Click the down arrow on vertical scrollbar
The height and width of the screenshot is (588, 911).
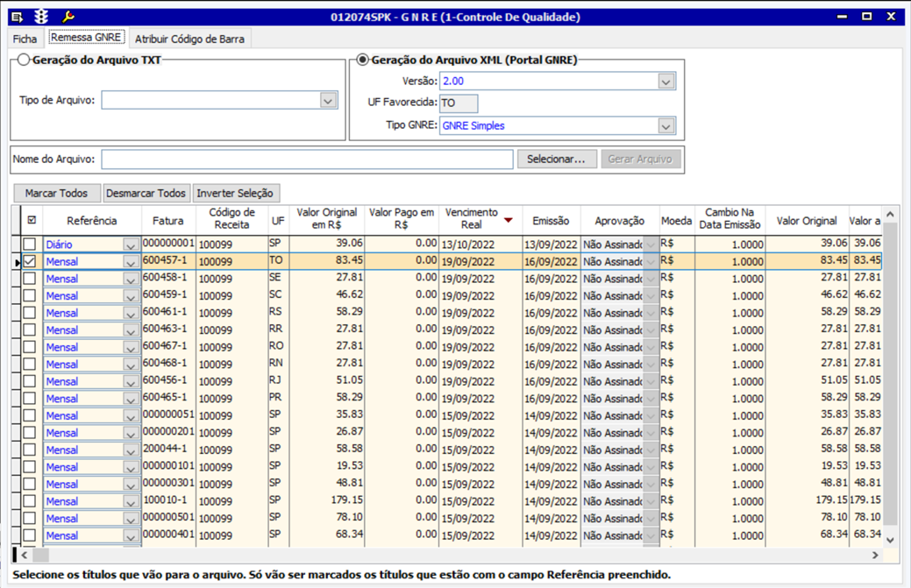point(891,541)
